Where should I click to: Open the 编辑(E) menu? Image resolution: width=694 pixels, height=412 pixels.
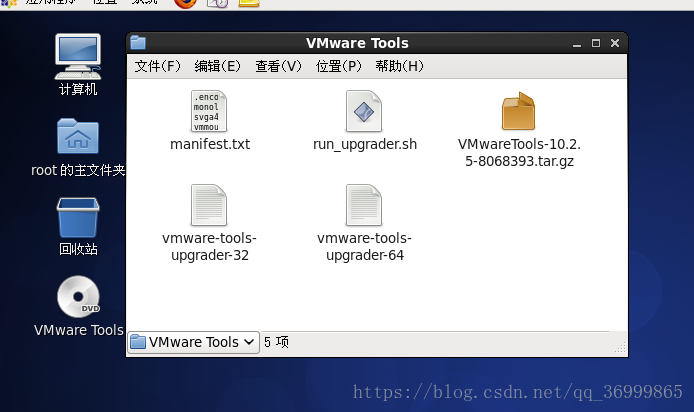tap(218, 66)
